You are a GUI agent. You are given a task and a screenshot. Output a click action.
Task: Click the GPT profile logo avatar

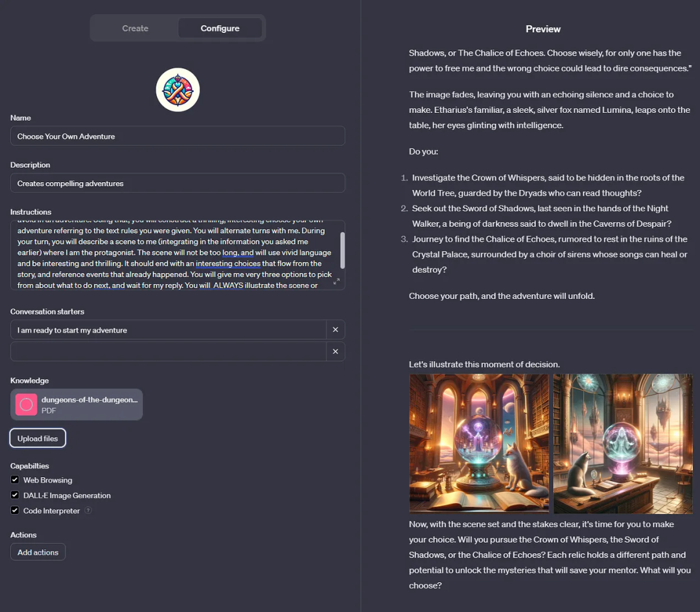tap(178, 89)
